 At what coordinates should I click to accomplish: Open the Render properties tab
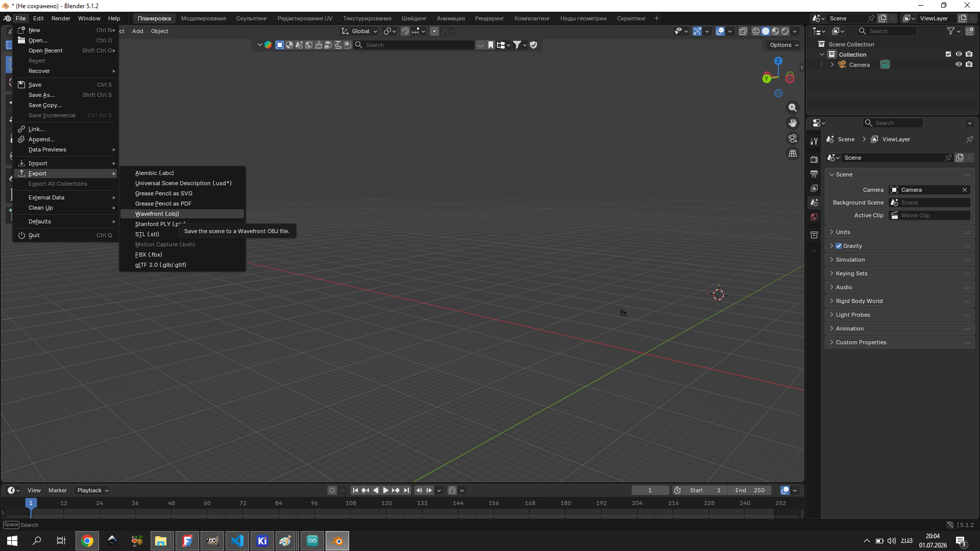(x=814, y=160)
